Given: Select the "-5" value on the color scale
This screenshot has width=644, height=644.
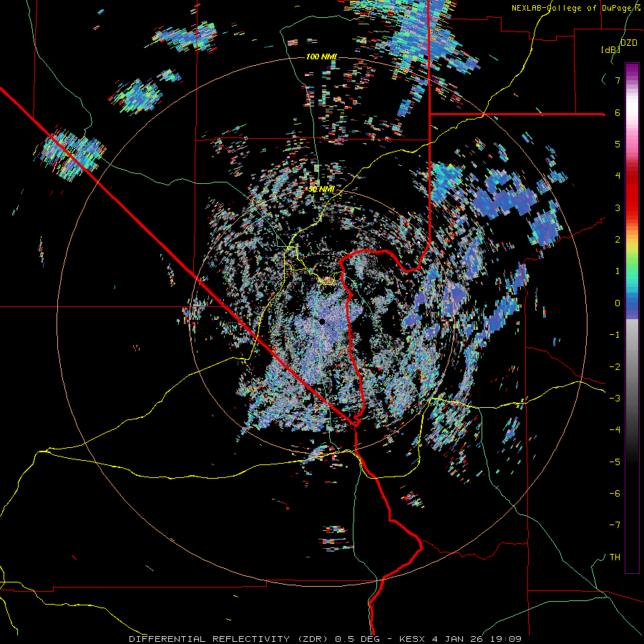Looking at the screenshot, I should click(615, 462).
